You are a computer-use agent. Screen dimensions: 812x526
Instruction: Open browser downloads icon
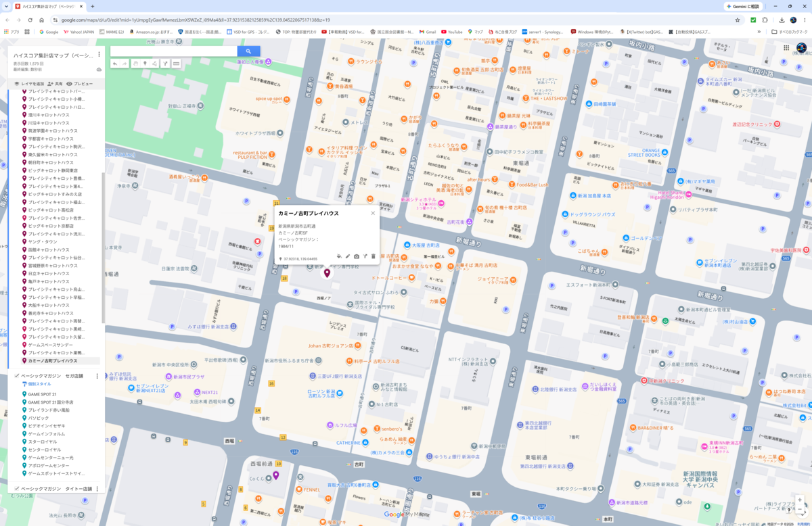coord(782,20)
